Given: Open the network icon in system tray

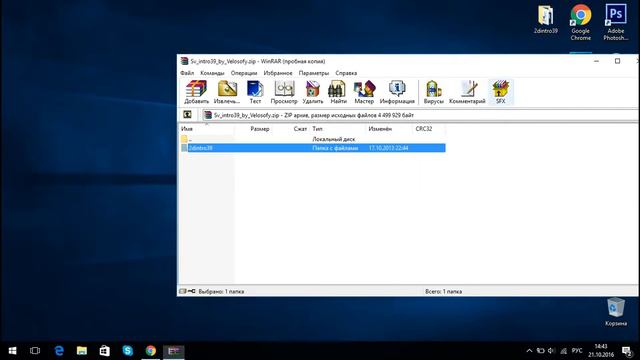Looking at the screenshot, I should 564,351.
